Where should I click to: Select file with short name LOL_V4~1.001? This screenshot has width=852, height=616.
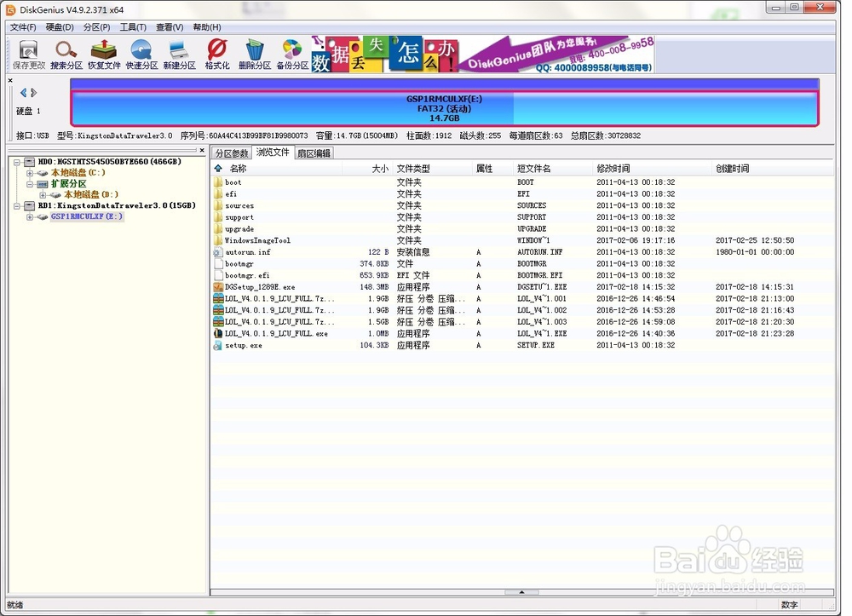(521, 298)
